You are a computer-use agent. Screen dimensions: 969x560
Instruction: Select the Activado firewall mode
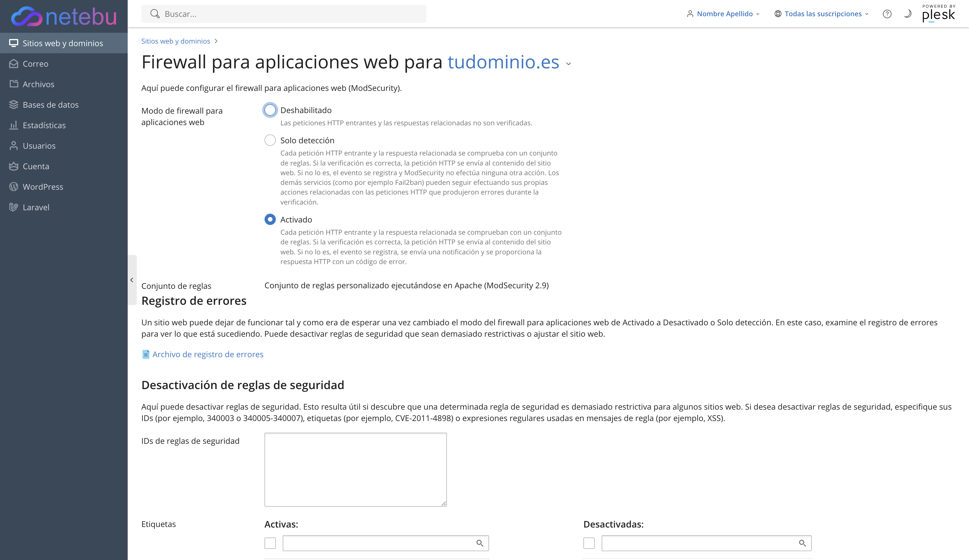coord(270,219)
